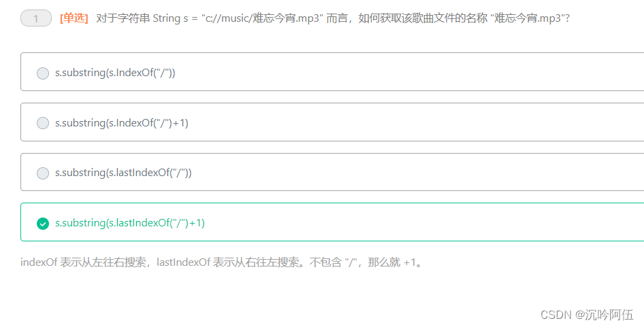Click the author name @沉吟阿伍

click(604, 315)
